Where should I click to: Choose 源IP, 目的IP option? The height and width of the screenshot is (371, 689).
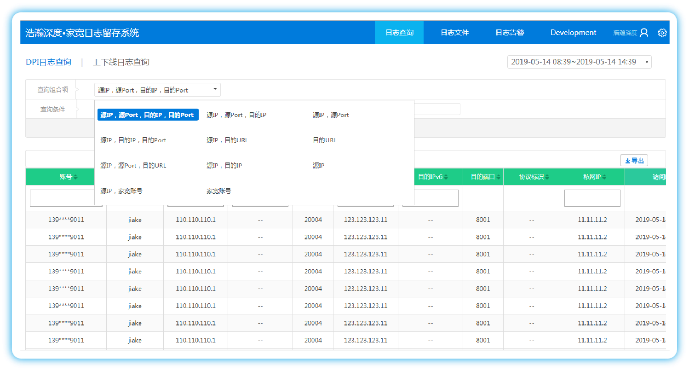224,165
